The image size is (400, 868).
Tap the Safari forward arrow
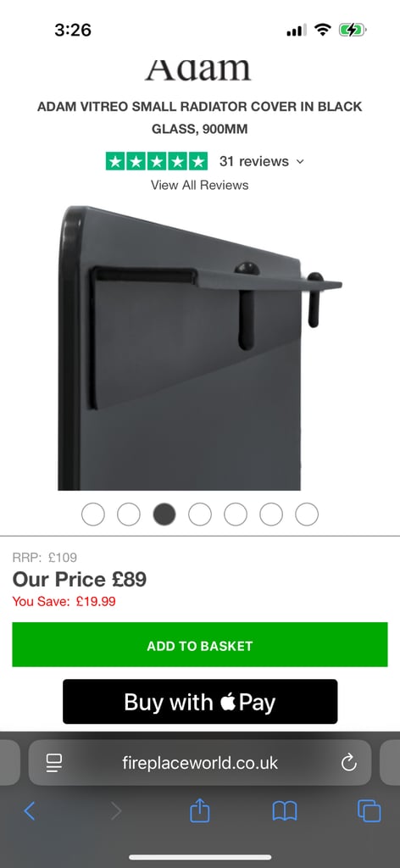(x=115, y=811)
